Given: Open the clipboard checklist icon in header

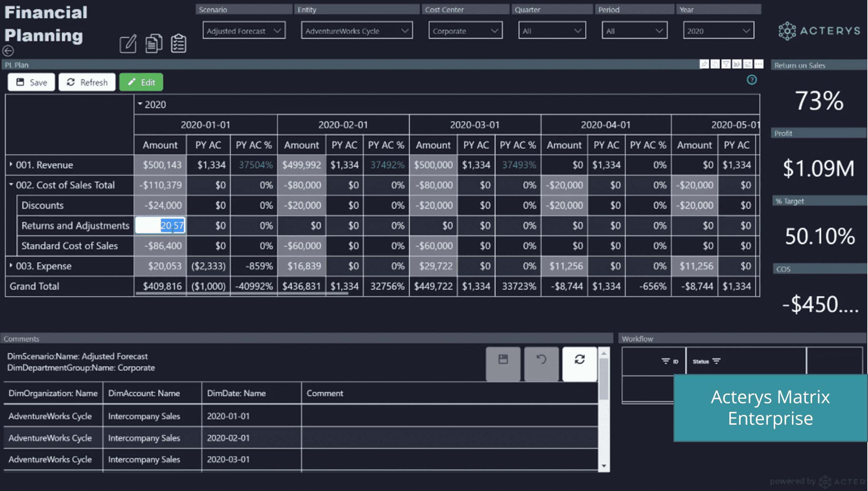Looking at the screenshot, I should 179,43.
